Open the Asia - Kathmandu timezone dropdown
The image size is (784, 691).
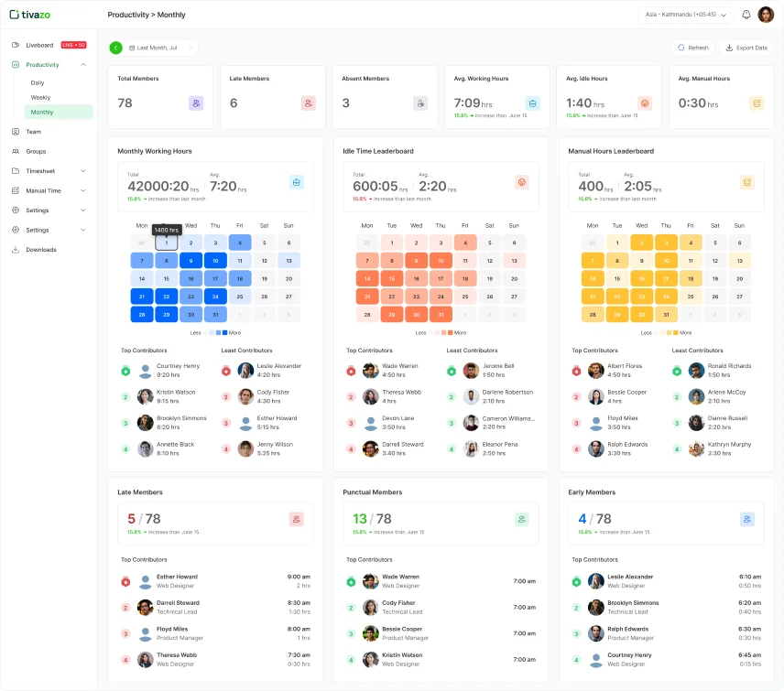[x=686, y=15]
